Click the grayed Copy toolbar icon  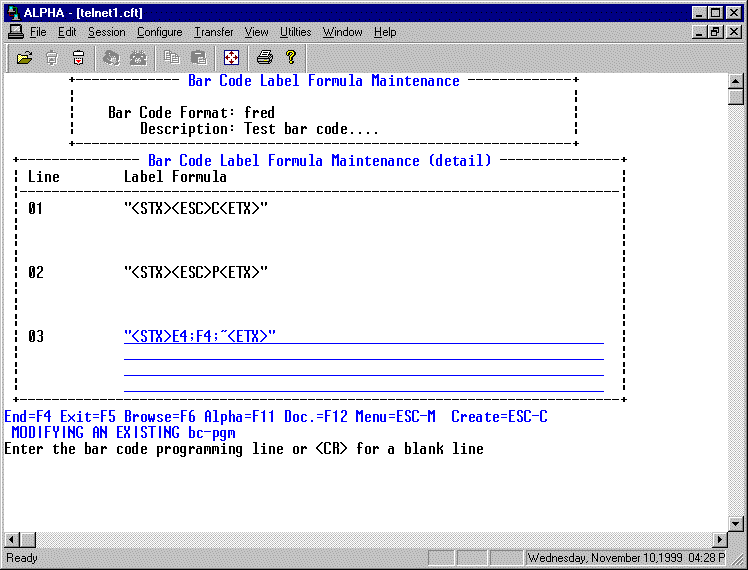[171, 58]
